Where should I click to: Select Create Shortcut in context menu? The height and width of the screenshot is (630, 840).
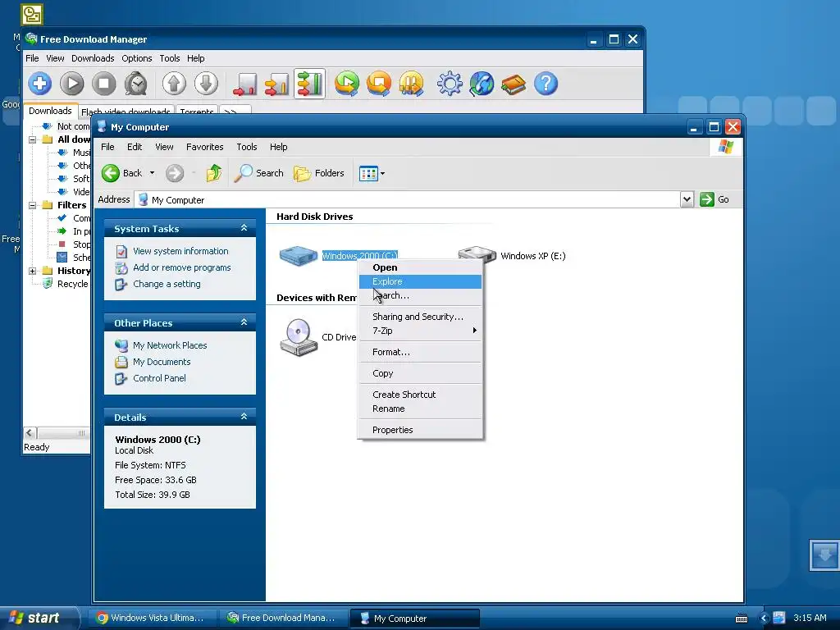click(x=421, y=395)
